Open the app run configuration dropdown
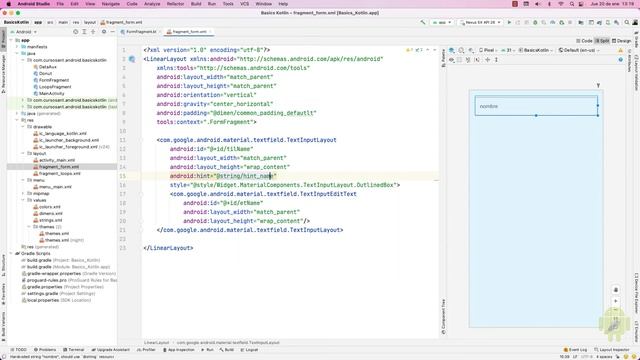The height and width of the screenshot is (360, 640). pos(442,22)
